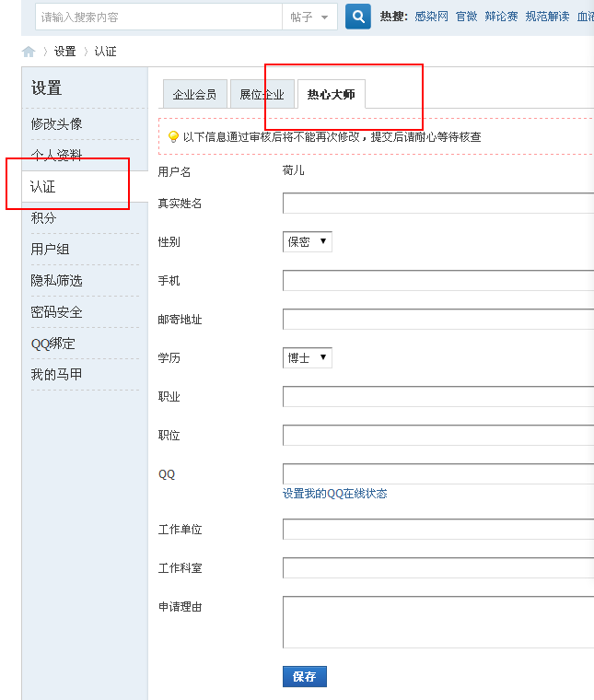This screenshot has width=594, height=700.
Task: Click the 保存 save button
Action: coord(304,676)
